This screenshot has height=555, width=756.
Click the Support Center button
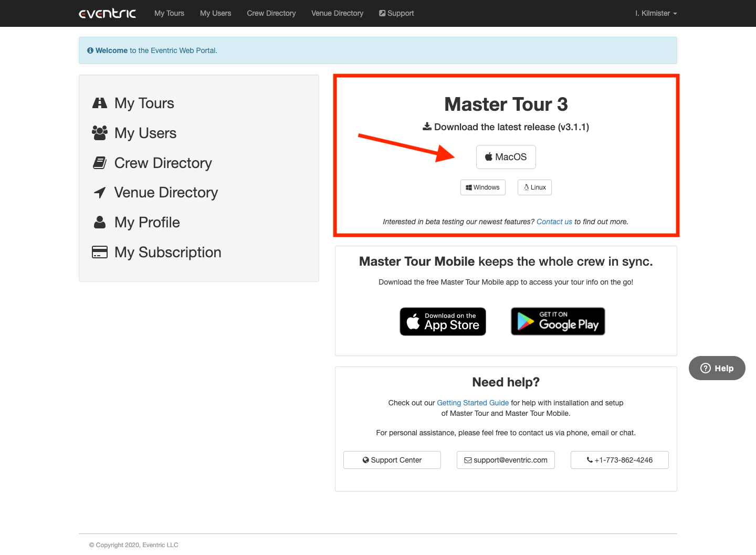pyautogui.click(x=392, y=460)
